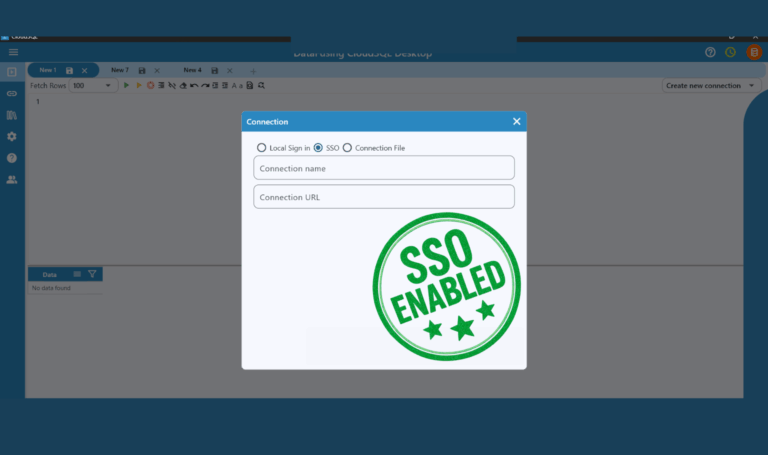Open the Create new connection dropdown

(x=711, y=86)
